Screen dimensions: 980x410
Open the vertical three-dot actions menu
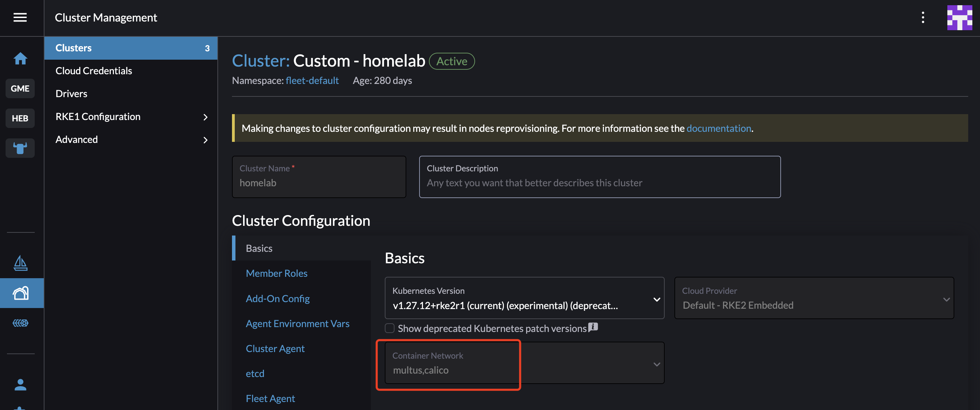click(x=923, y=17)
